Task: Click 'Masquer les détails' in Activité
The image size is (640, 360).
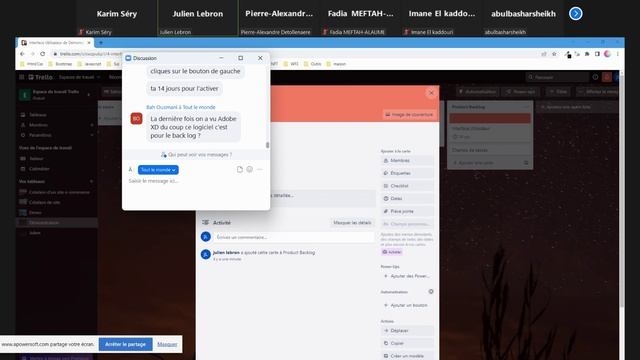Action: (352, 223)
